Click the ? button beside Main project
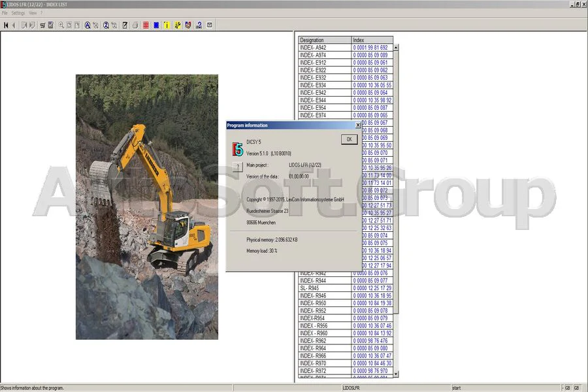The height and width of the screenshot is (392, 588). tap(237, 167)
